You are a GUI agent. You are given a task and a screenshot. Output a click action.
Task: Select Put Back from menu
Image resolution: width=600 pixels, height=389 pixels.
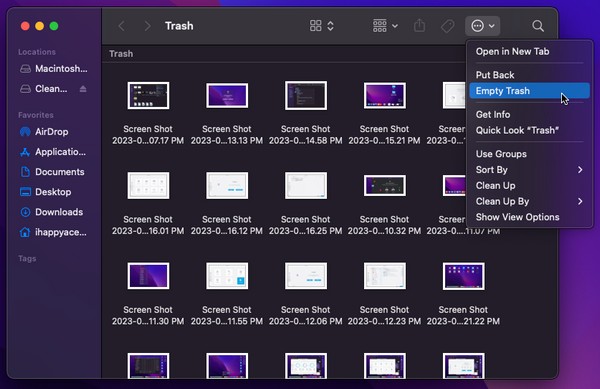pyautogui.click(x=530, y=75)
